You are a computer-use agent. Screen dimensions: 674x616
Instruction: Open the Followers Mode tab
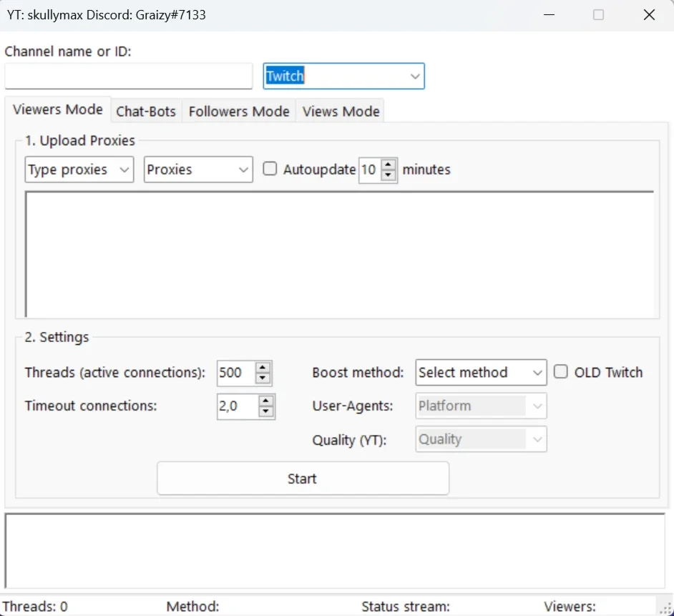(x=239, y=112)
